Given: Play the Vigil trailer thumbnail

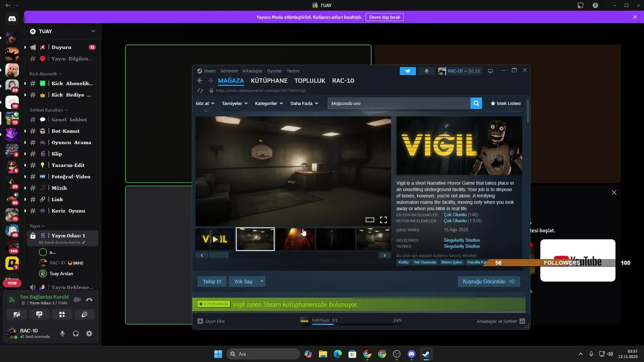Looking at the screenshot, I should pos(215,239).
